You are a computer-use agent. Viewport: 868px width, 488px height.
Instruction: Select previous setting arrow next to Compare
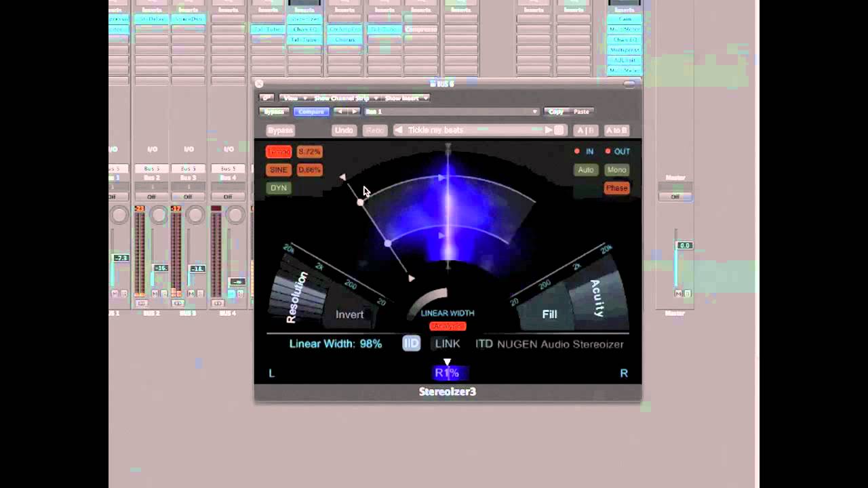[x=340, y=111]
